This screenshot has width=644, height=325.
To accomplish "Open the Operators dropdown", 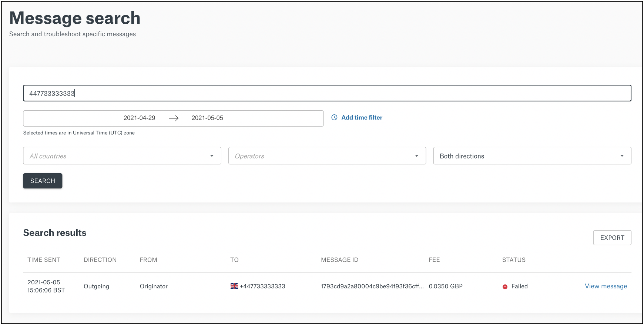I will click(x=327, y=156).
